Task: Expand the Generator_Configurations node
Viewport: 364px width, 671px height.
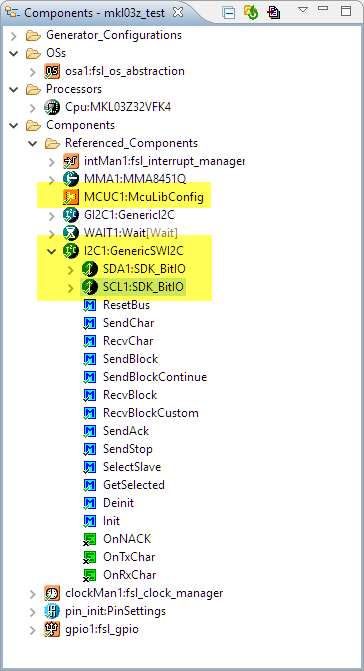Action: [x=14, y=36]
